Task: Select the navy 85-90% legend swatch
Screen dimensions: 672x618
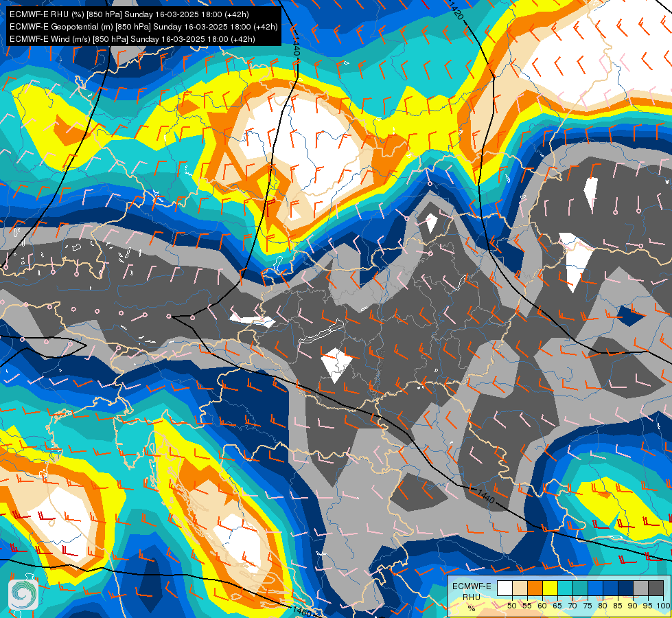Action: 626,588
